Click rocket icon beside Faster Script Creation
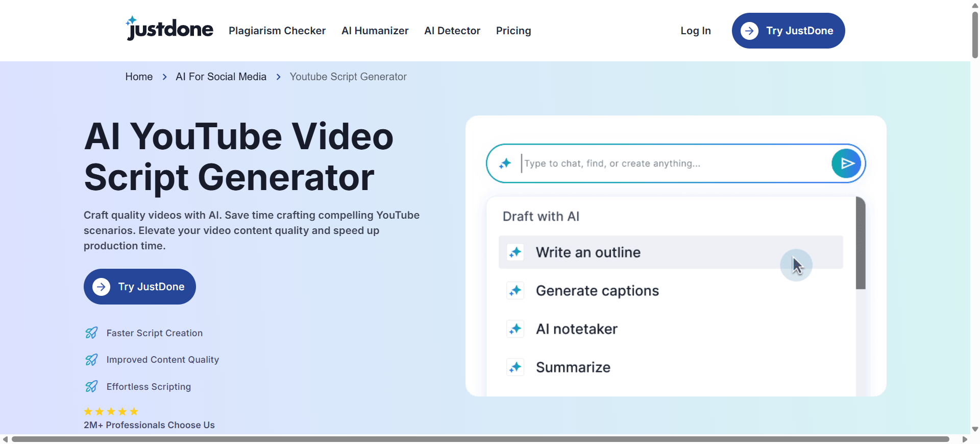The width and height of the screenshot is (980, 444). pyautogui.click(x=91, y=333)
